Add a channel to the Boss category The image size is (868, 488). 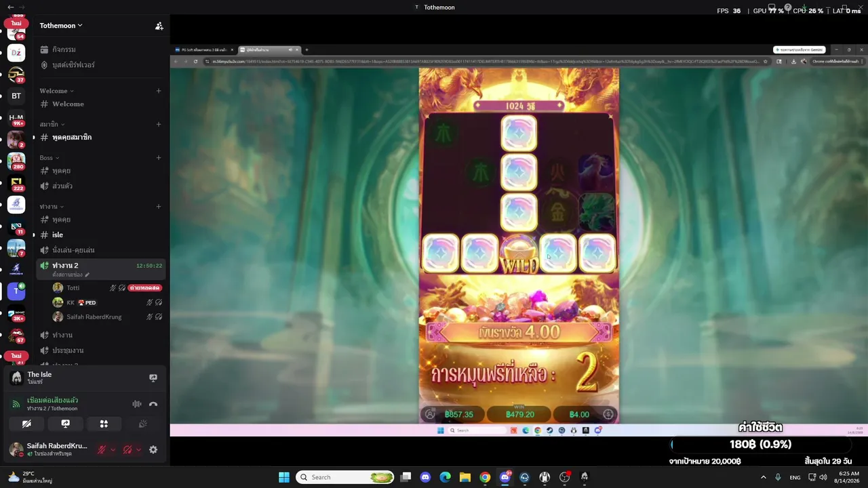pyautogui.click(x=159, y=158)
